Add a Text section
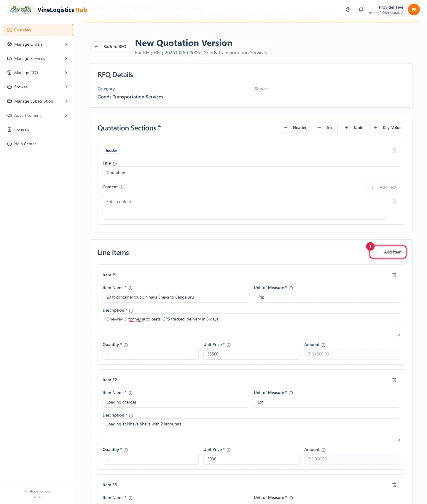Viewport: 427px width, 504px height. pos(325,127)
